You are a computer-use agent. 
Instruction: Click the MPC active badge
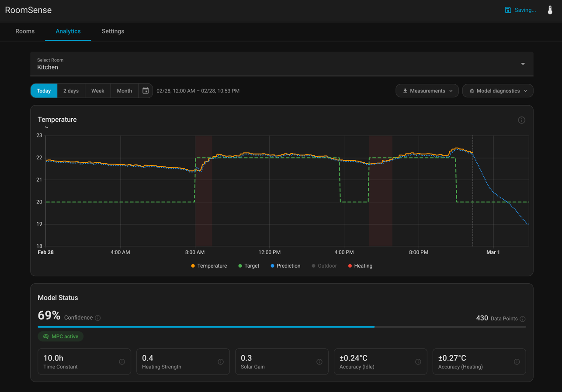pos(60,336)
